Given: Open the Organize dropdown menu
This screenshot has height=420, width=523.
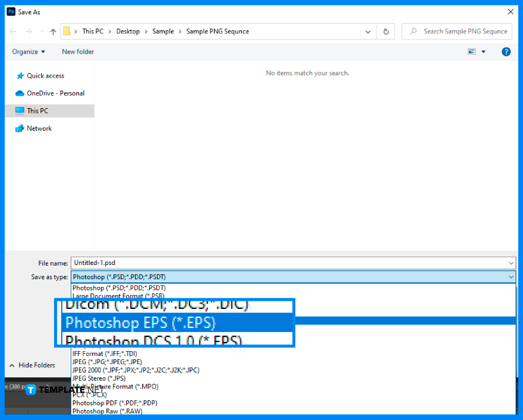Looking at the screenshot, I should click(x=29, y=52).
